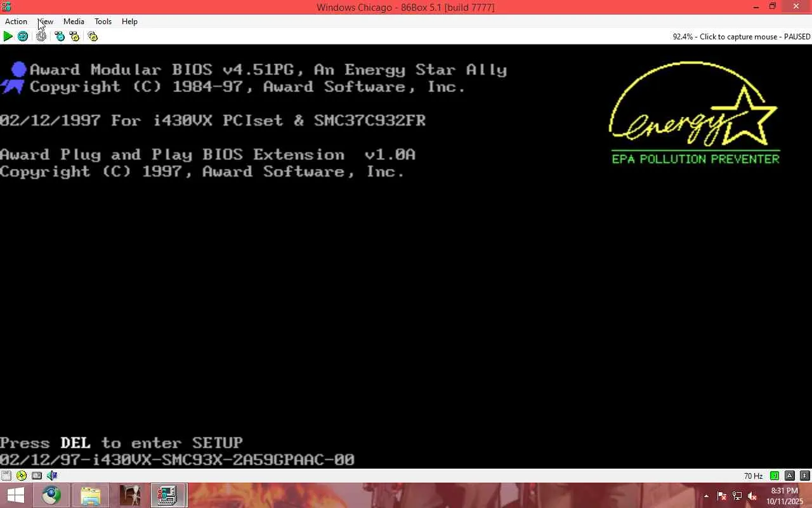Click the sound speaker status bar icon

tap(52, 476)
